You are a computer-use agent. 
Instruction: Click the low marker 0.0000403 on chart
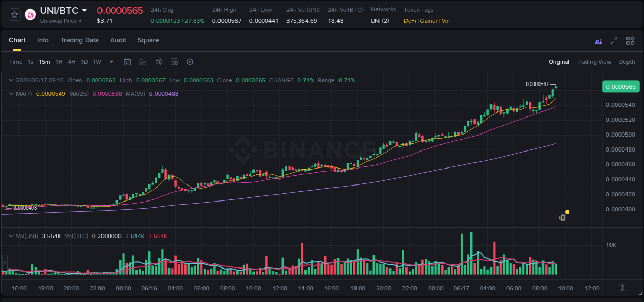pyautogui.click(x=25, y=208)
